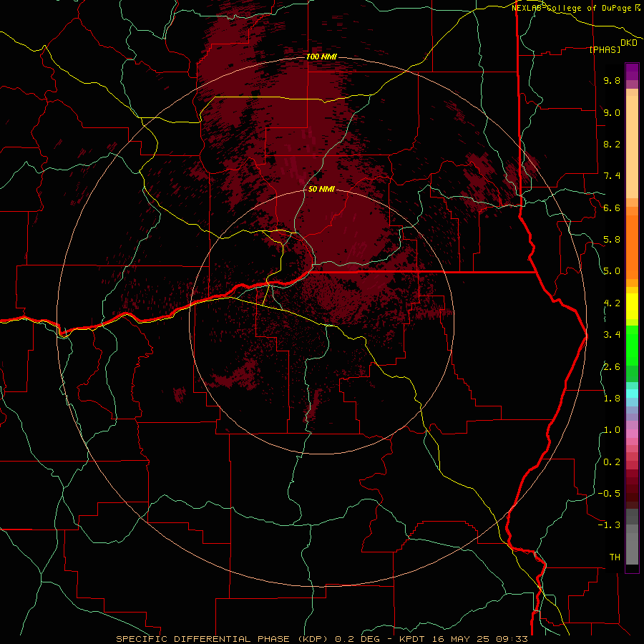Click the 1.8 value on the color scale

click(x=612, y=399)
